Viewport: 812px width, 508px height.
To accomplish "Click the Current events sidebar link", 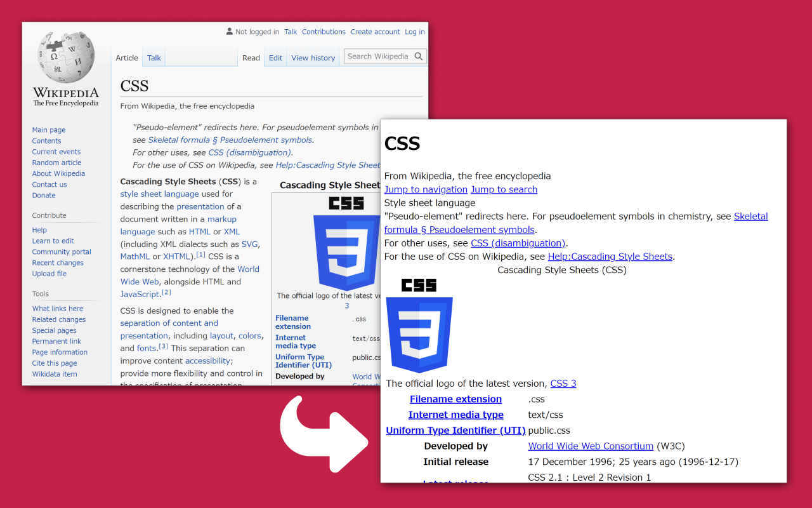I will point(56,151).
